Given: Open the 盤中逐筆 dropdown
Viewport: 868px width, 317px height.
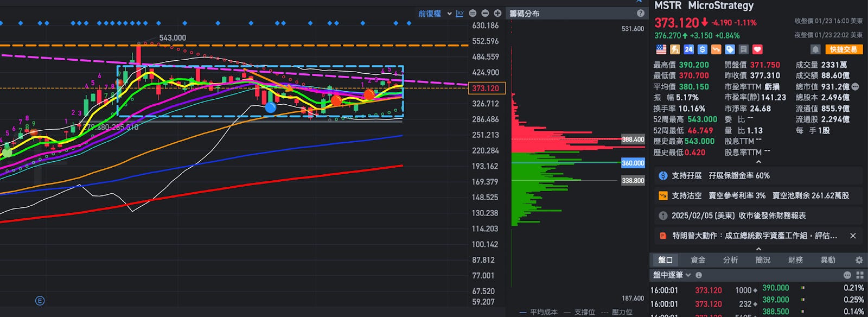Looking at the screenshot, I should point(672,275).
